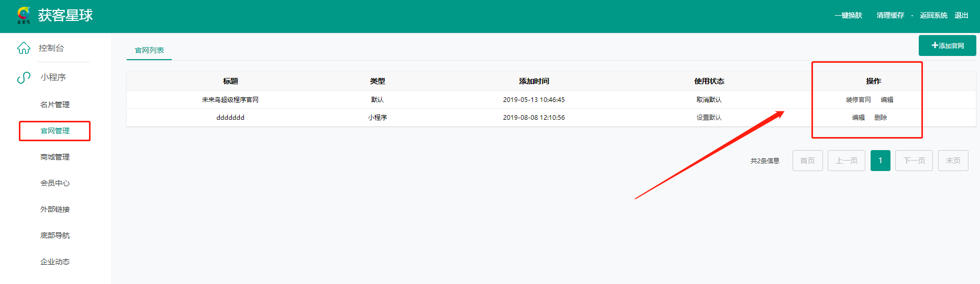
Task: Open 会员中心 in the sidebar
Action: click(55, 183)
